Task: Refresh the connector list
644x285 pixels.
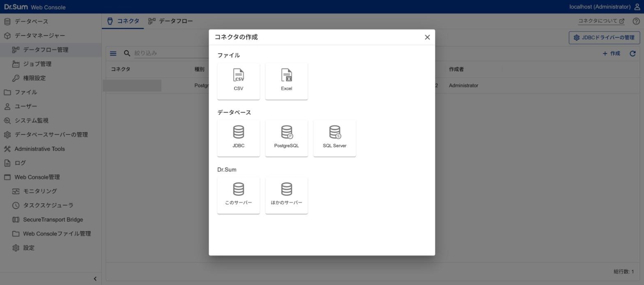Action: point(632,53)
